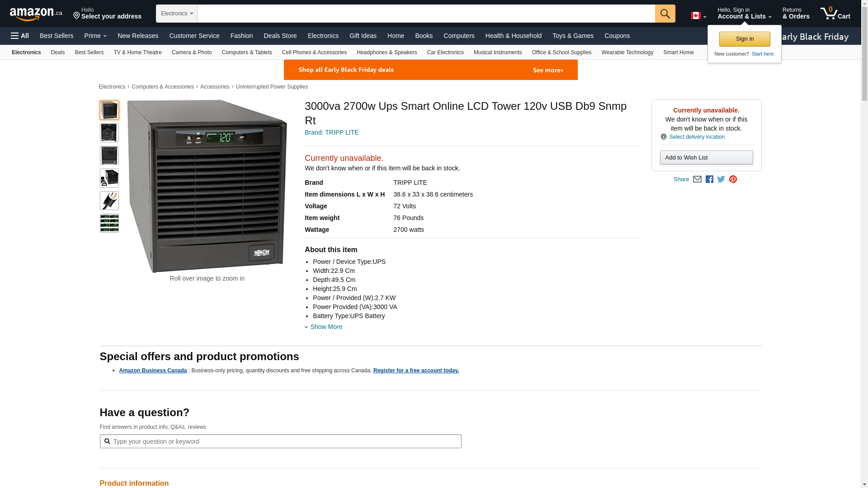Image resolution: width=868 pixels, height=488 pixels.
Task: Open Brand: TRIPP LITE link
Action: click(331, 132)
